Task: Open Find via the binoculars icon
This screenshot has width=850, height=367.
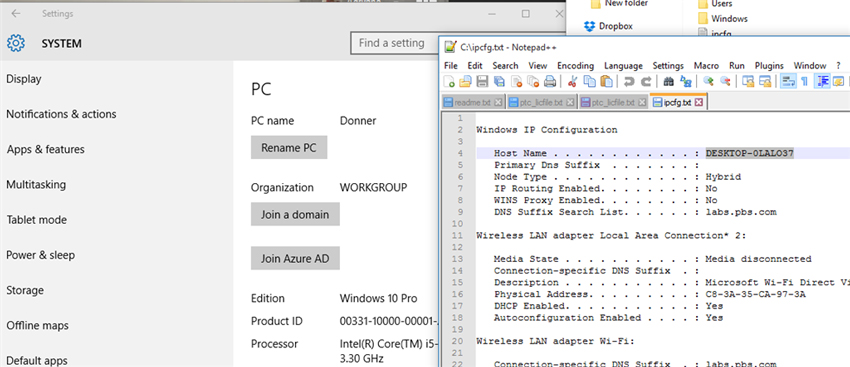Action: click(x=668, y=81)
